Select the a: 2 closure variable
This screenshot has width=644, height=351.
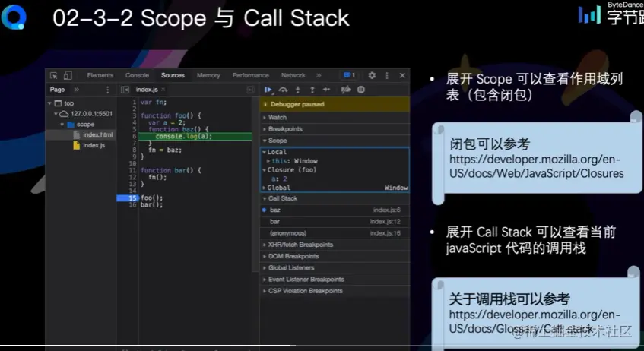[x=279, y=179]
